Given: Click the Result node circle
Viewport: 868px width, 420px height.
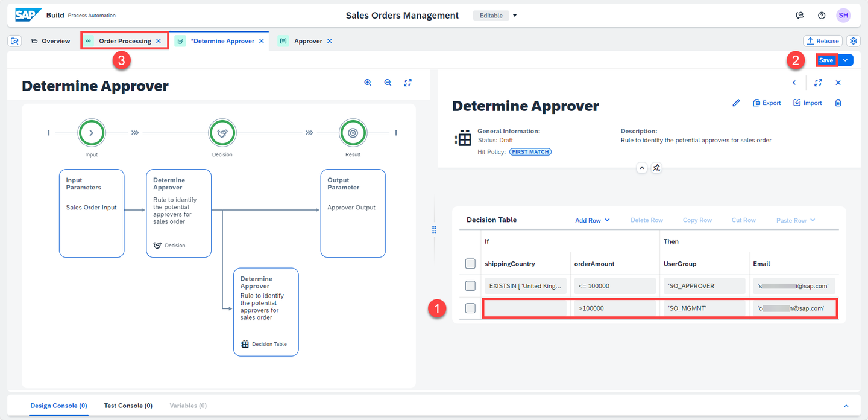Looking at the screenshot, I should 353,133.
